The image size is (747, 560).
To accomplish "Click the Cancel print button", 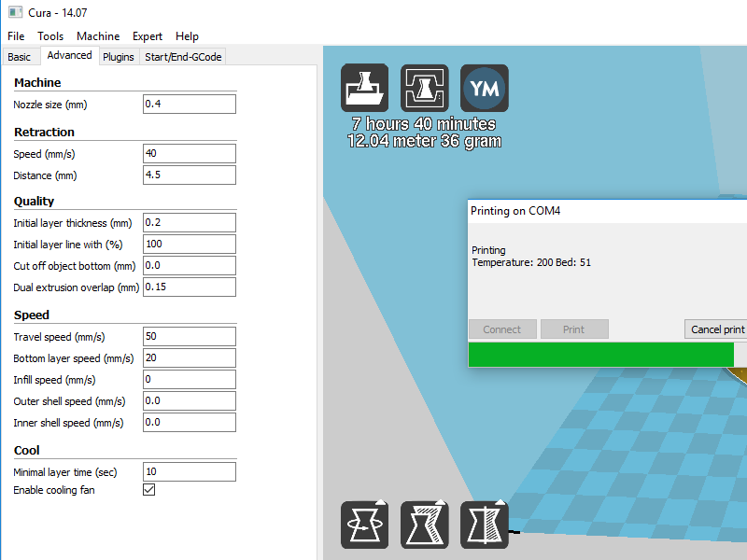I will (x=716, y=329).
